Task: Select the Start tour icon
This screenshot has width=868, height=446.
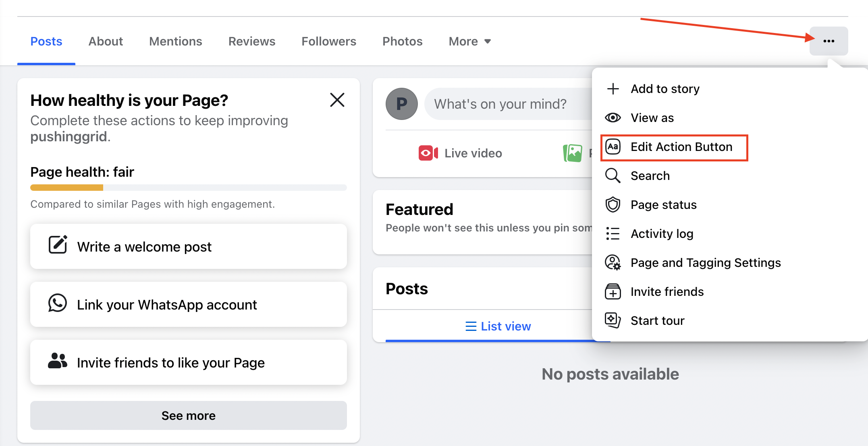Action: 613,320
